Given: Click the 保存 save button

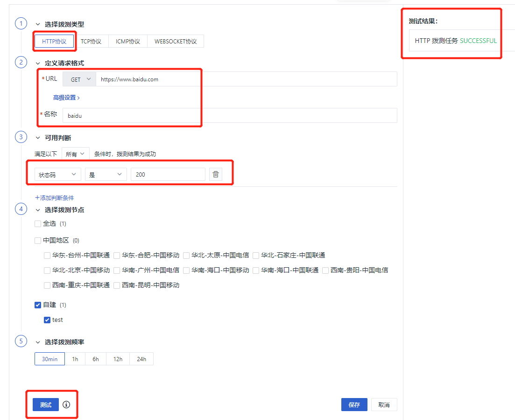Looking at the screenshot, I should (354, 405).
